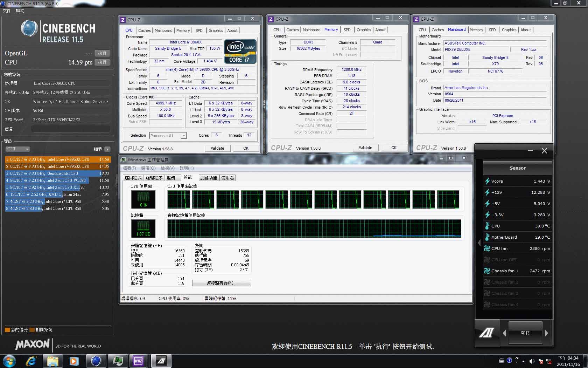Click the +5V voltage sensor icon
This screenshot has width=588, height=368.
[x=487, y=204]
